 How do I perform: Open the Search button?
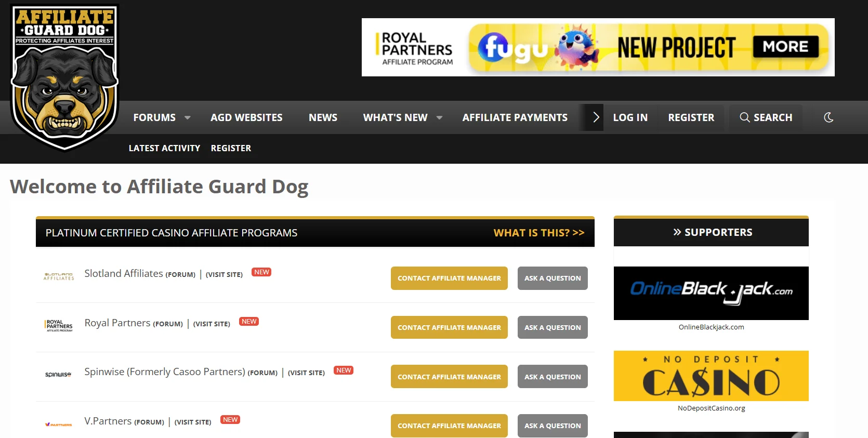766,117
